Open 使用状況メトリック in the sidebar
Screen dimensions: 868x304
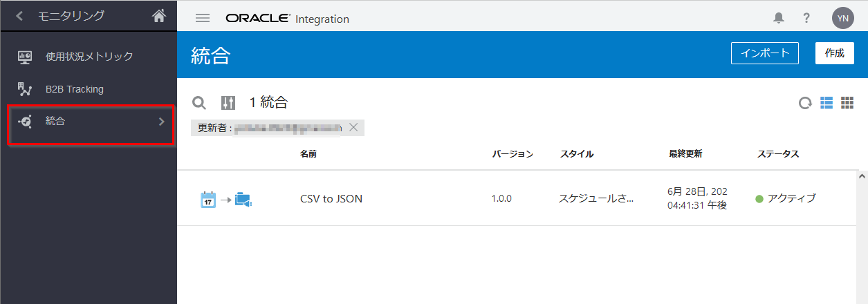click(89, 57)
